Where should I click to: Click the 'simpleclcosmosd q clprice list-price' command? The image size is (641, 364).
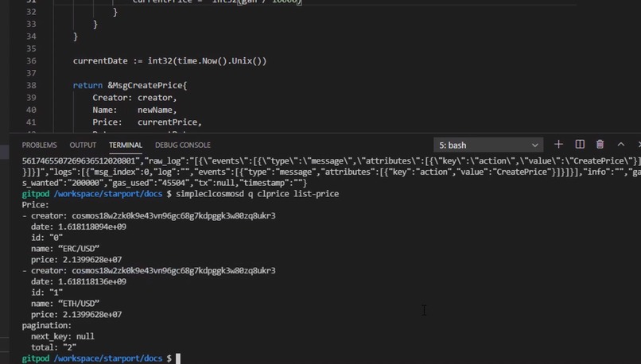tap(257, 194)
